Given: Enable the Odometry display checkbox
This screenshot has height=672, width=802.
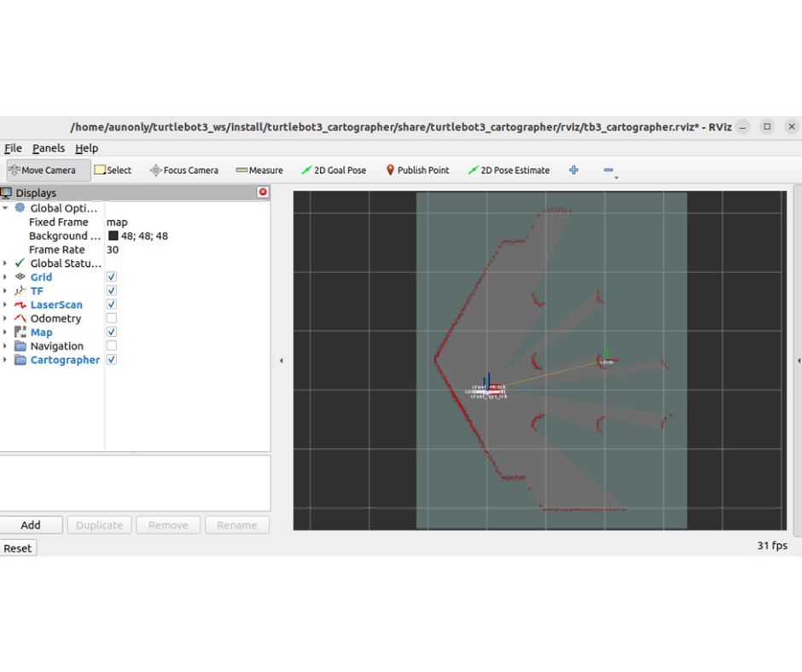Looking at the screenshot, I should pos(112,318).
